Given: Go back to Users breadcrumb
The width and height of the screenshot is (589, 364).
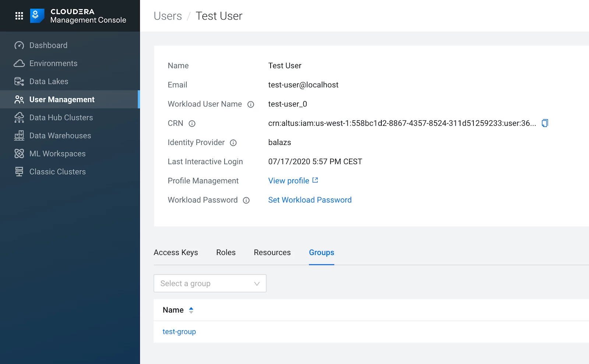Looking at the screenshot, I should click(167, 16).
